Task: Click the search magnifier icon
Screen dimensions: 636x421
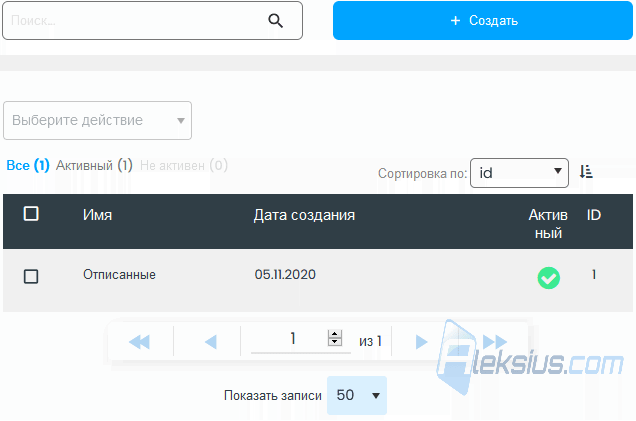Action: pos(275,20)
